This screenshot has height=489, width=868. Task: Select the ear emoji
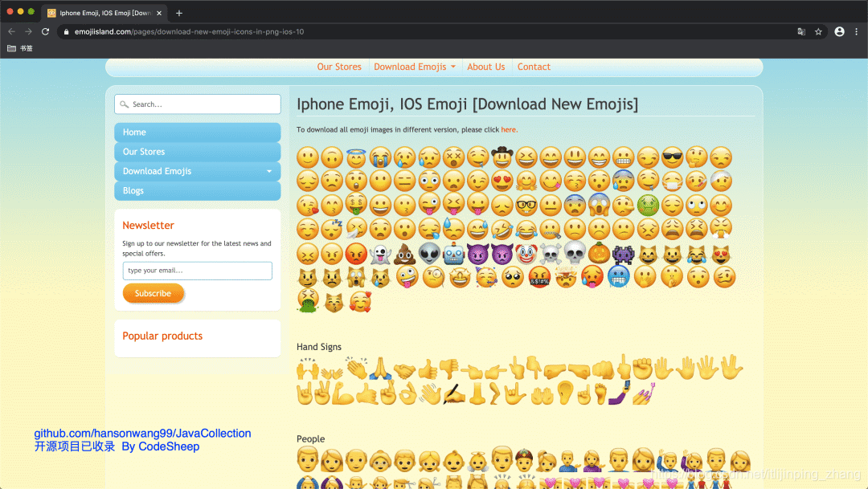click(x=565, y=393)
